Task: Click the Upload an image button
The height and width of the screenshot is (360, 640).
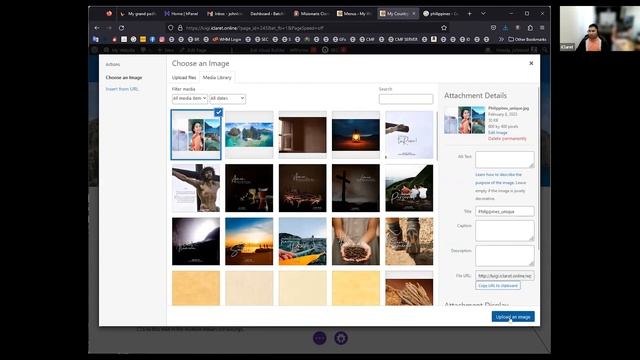Action: coord(513,317)
